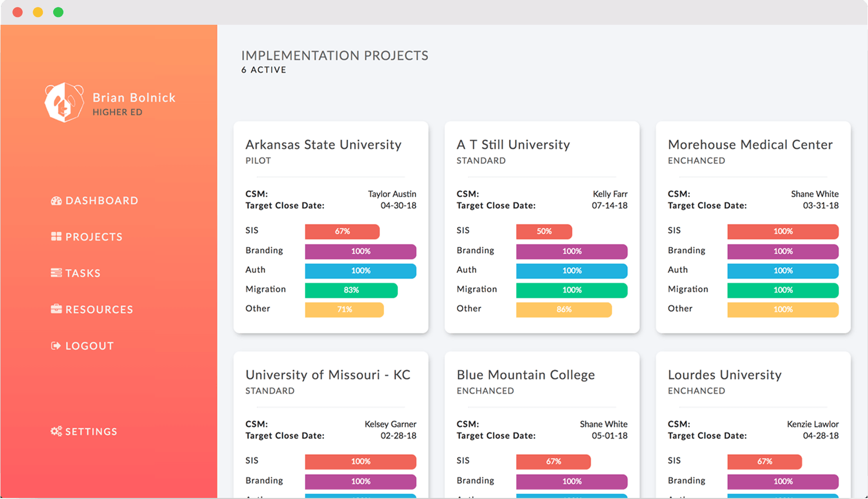Click the PILOT plan label

[x=258, y=160]
